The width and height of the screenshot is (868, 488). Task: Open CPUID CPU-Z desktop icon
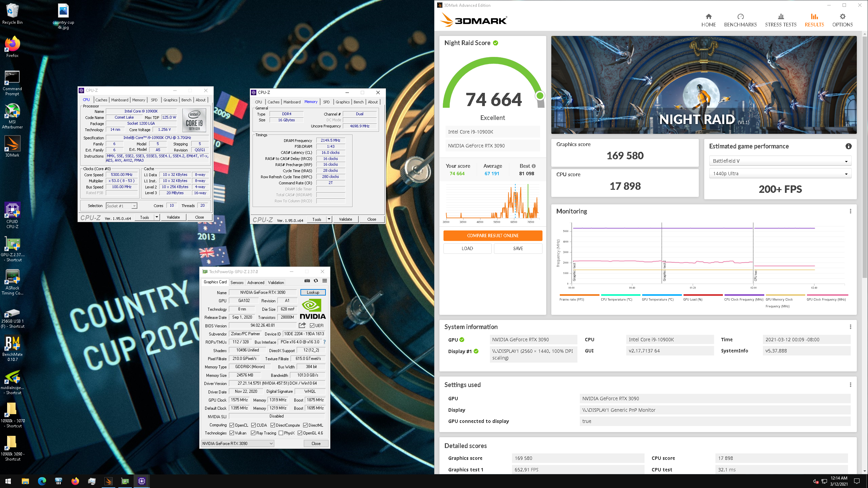(13, 216)
